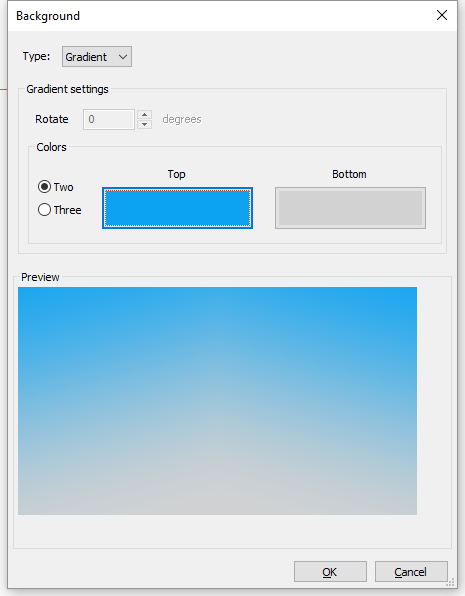This screenshot has width=465, height=596.
Task: Expand the chevron arrow on the Type combo box
Action: (122, 57)
